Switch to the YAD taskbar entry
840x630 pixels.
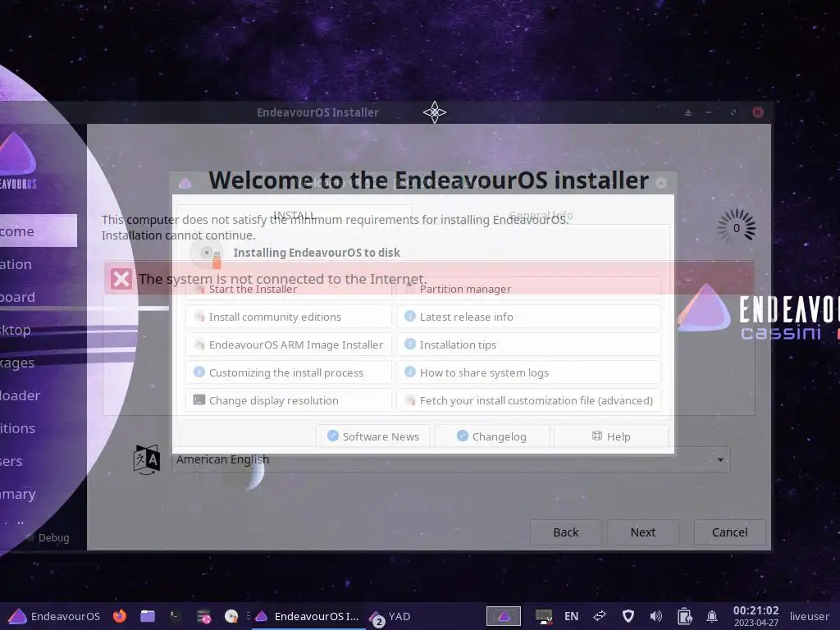pyautogui.click(x=390, y=616)
